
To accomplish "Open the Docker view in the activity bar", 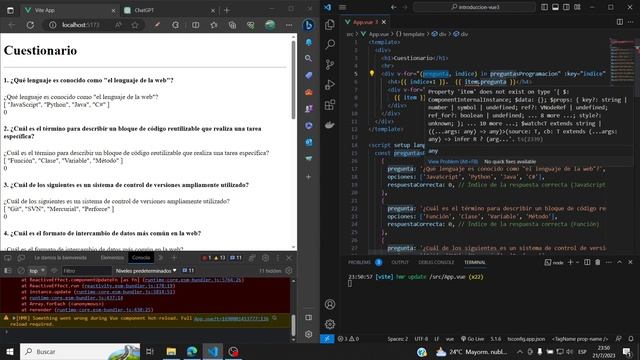I will click(x=330, y=125).
